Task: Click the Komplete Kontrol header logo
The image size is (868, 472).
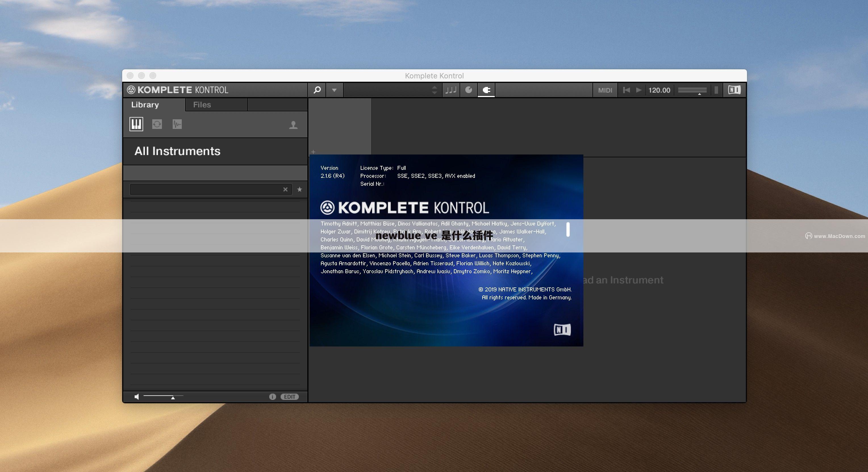Action: [x=178, y=90]
